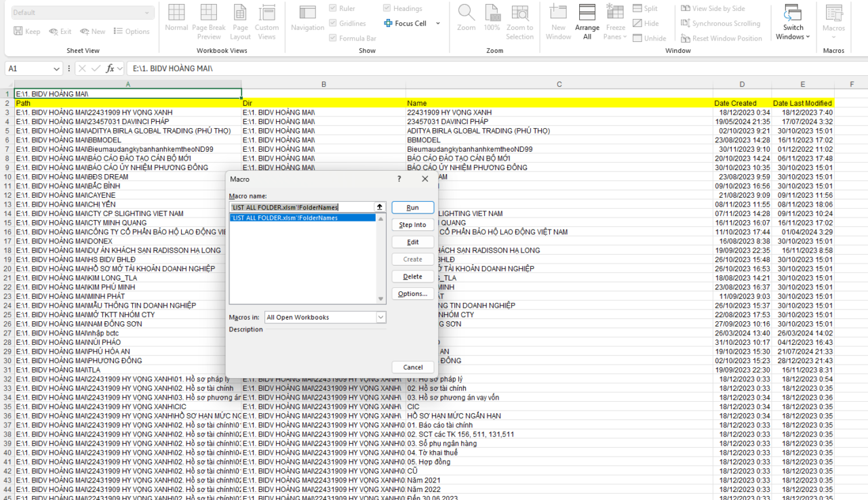Open the Macros in dropdown
Image resolution: width=868 pixels, height=500 pixels.
pyautogui.click(x=380, y=317)
